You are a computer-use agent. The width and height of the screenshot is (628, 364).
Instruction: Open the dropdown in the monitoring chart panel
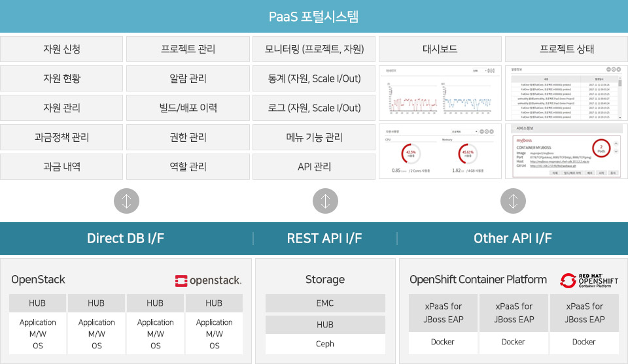pos(478,71)
